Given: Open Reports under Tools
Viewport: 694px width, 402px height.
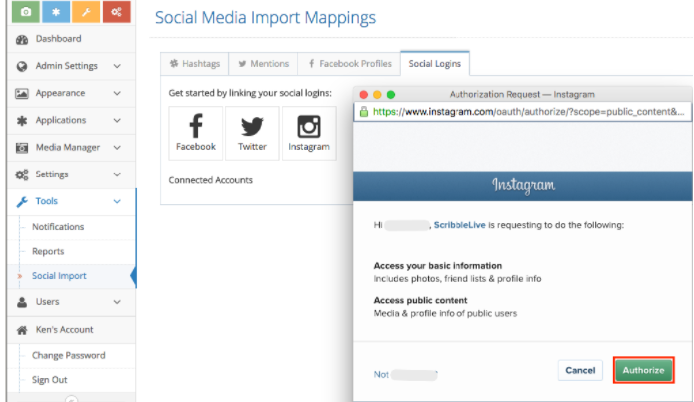Looking at the screenshot, I should (x=48, y=251).
